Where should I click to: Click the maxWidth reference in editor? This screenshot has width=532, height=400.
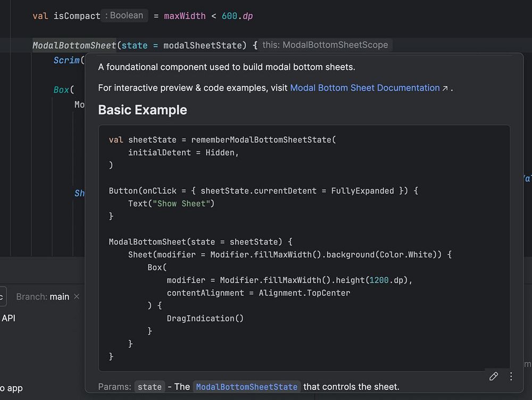185,16
